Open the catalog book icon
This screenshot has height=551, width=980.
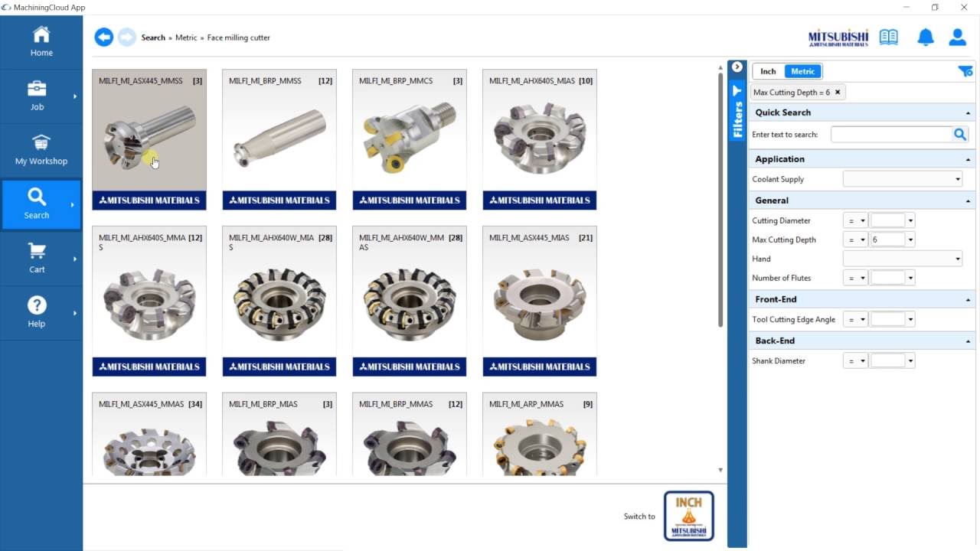[x=889, y=37]
